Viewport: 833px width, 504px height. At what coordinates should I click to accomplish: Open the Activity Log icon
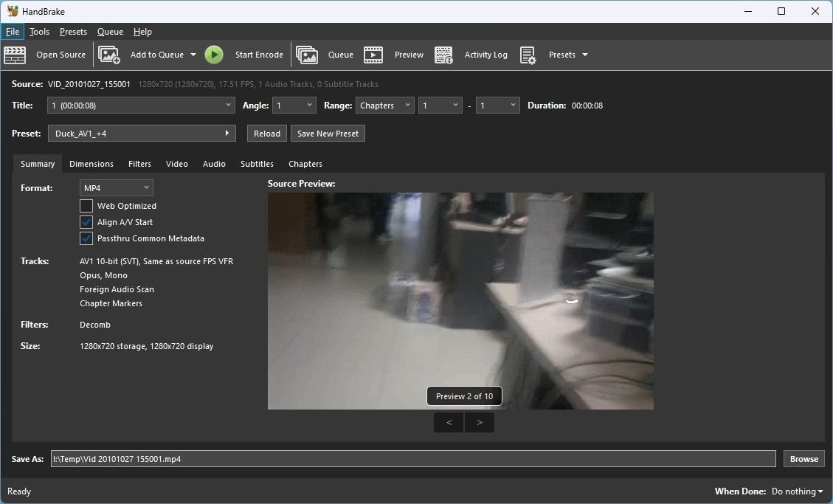click(443, 55)
